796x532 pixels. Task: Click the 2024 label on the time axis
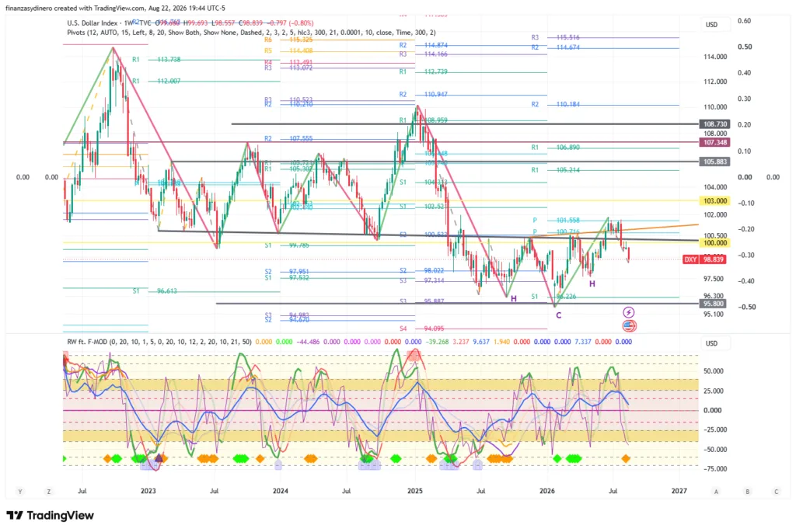pyautogui.click(x=280, y=491)
